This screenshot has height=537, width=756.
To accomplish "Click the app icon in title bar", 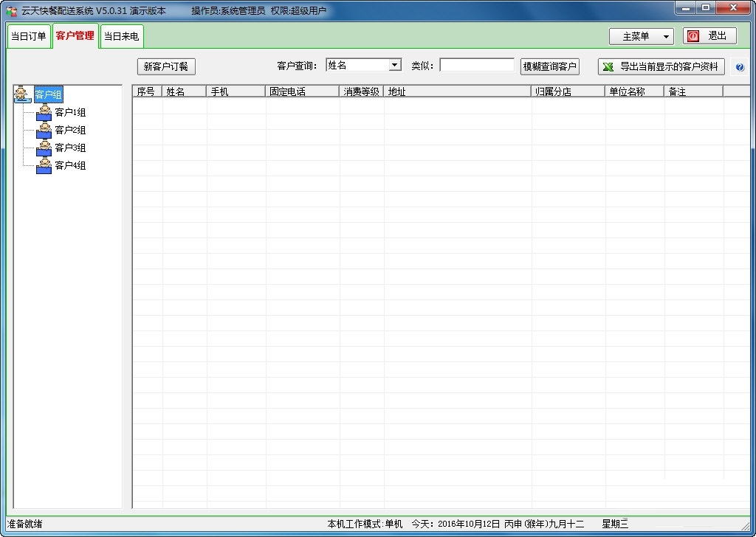I will (x=12, y=10).
